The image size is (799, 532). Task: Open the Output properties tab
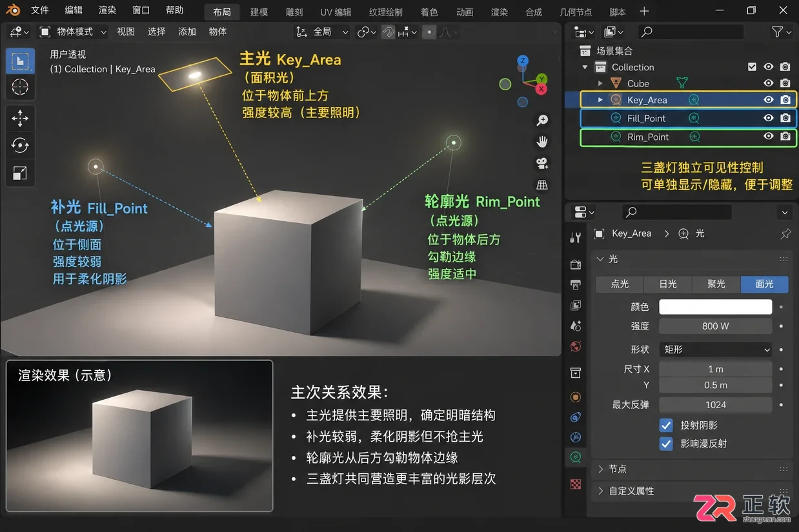point(576,284)
